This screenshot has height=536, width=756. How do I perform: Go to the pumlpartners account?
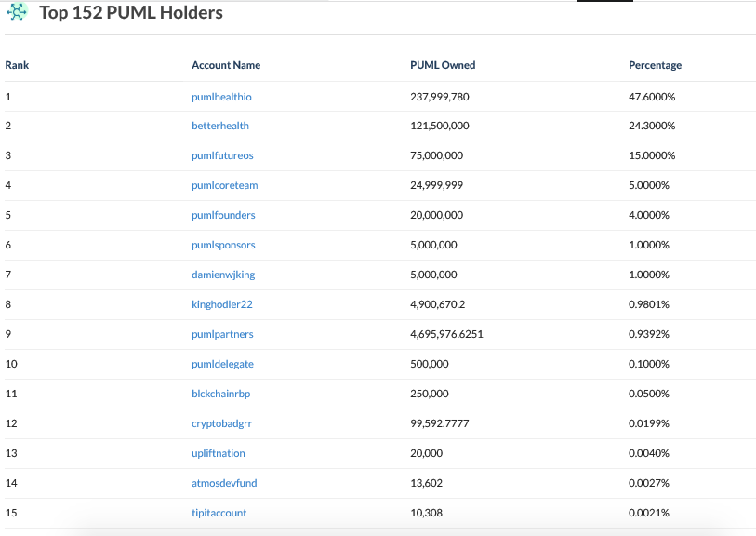[222, 334]
